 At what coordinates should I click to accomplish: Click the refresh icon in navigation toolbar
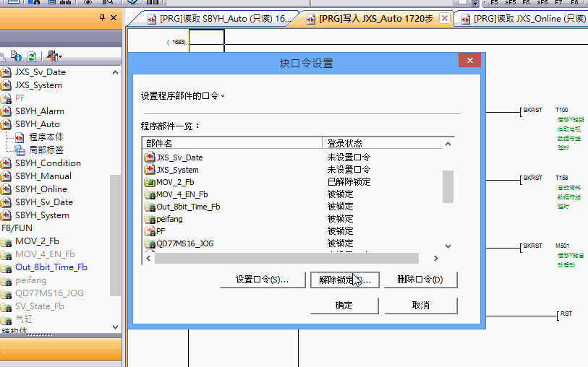click(x=32, y=56)
